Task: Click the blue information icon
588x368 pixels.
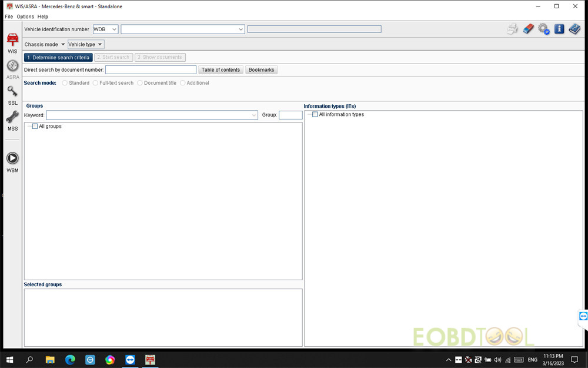Action: coord(559,29)
